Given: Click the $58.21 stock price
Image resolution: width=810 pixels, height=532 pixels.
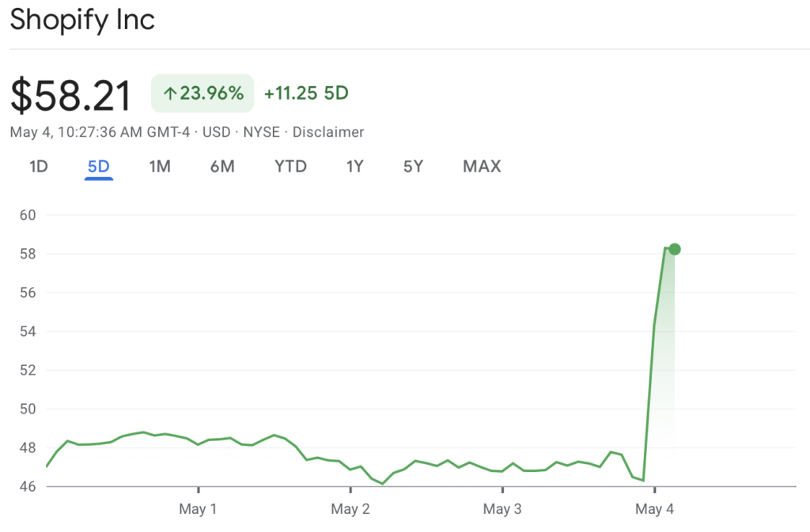Looking at the screenshot, I should click(x=71, y=95).
